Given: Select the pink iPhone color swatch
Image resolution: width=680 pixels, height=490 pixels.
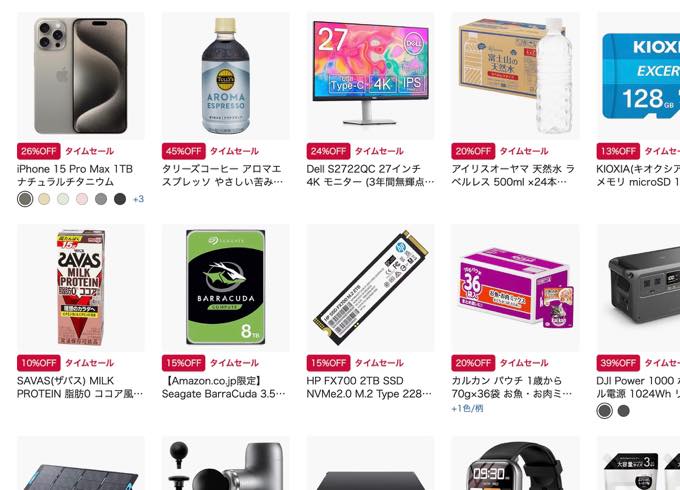Looking at the screenshot, I should [82, 199].
